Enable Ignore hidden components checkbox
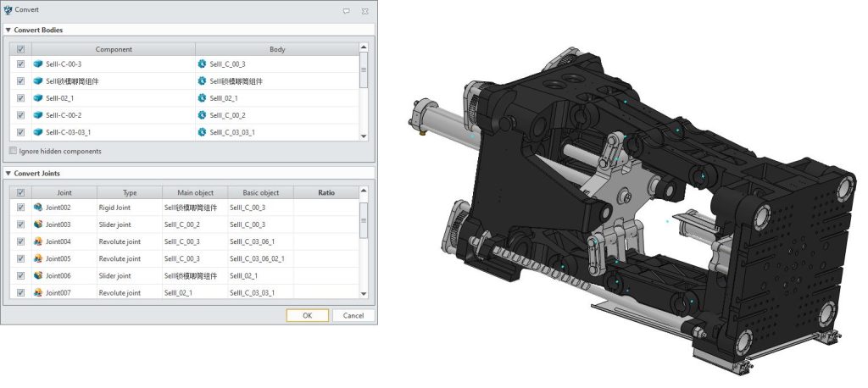The width and height of the screenshot is (868, 388). click(x=13, y=151)
